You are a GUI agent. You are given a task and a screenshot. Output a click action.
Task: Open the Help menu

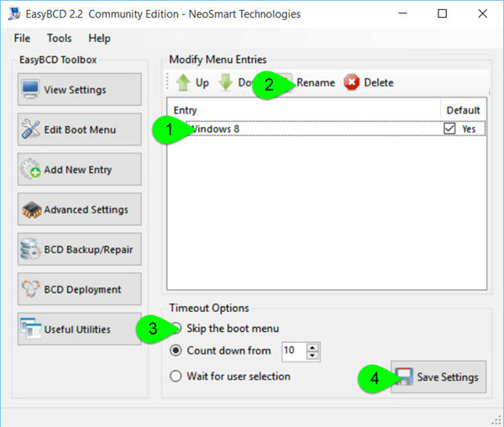click(99, 39)
